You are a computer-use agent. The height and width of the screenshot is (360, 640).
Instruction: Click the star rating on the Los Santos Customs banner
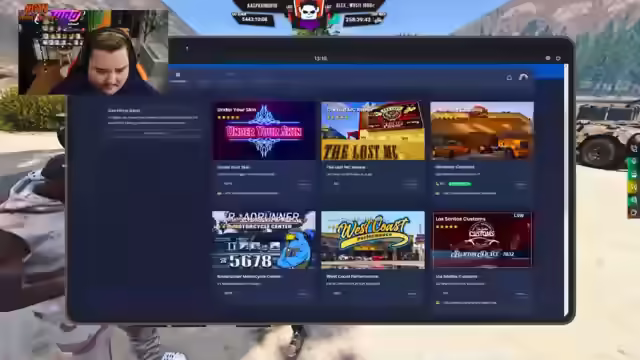tap(447, 227)
